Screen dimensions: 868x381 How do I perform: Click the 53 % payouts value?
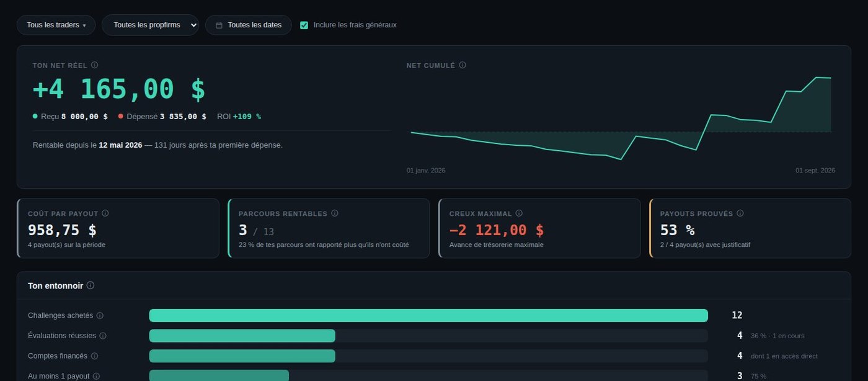(x=677, y=230)
